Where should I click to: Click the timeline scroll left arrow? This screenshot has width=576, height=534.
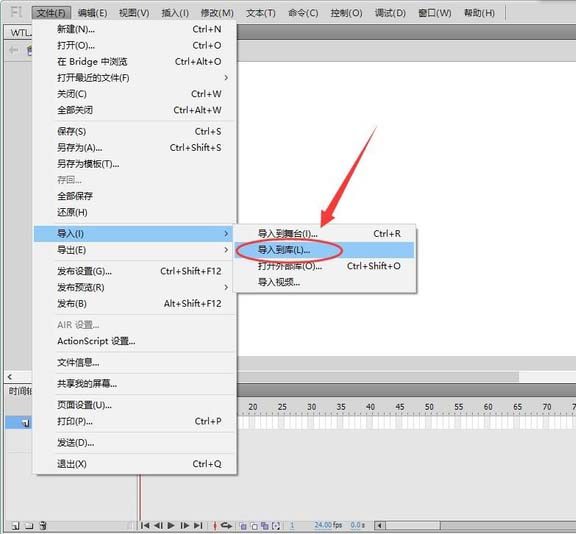pos(380,526)
